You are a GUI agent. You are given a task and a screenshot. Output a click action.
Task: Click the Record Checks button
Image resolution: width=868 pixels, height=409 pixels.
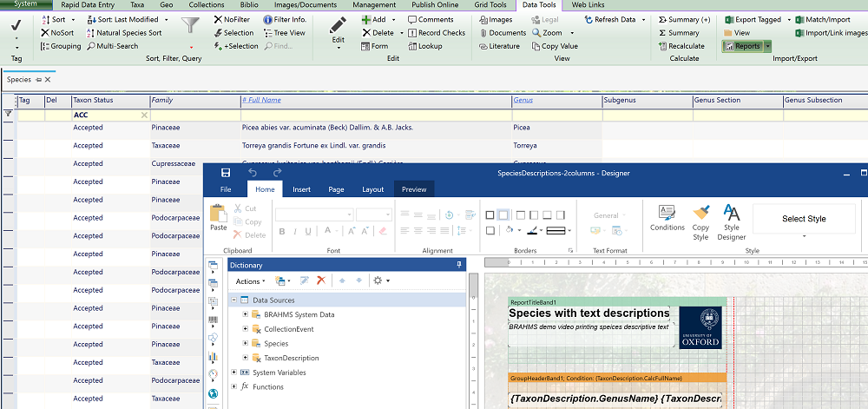tap(437, 33)
